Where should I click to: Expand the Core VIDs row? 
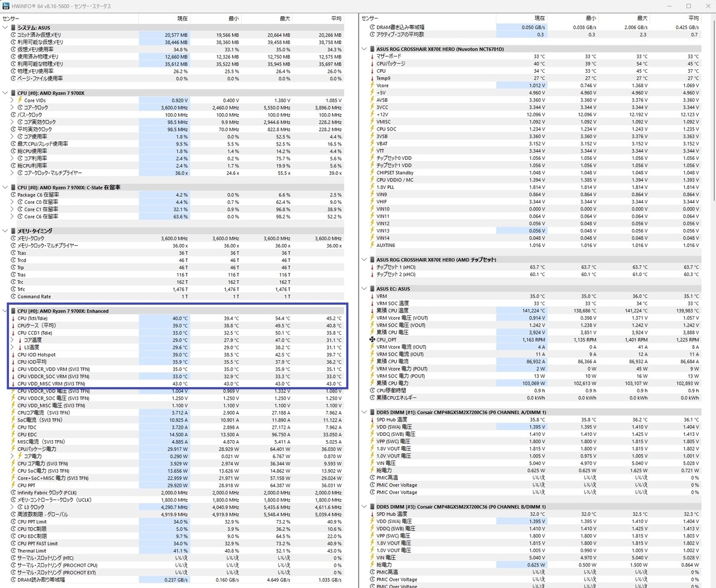tap(13, 100)
